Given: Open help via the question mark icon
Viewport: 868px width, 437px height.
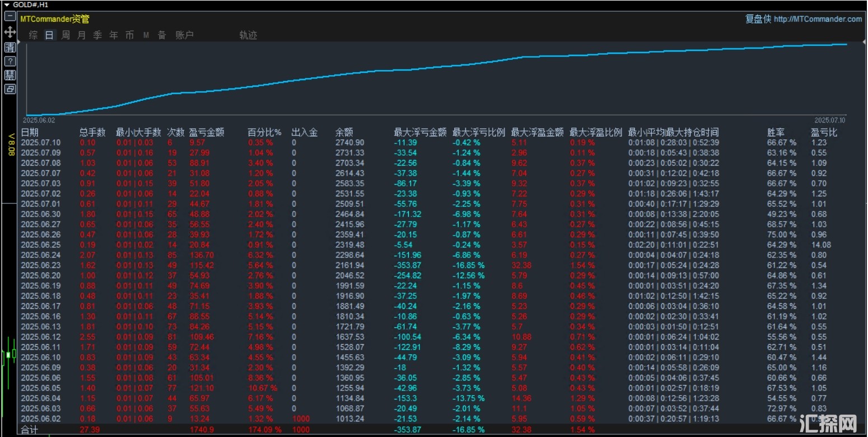Looking at the screenshot, I should click(x=10, y=61).
